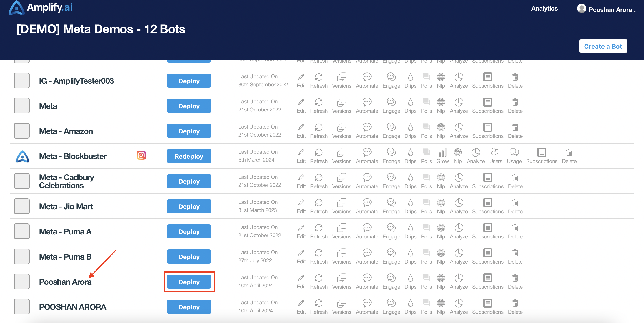
Task: Open the Analytics menu item
Action: [544, 9]
